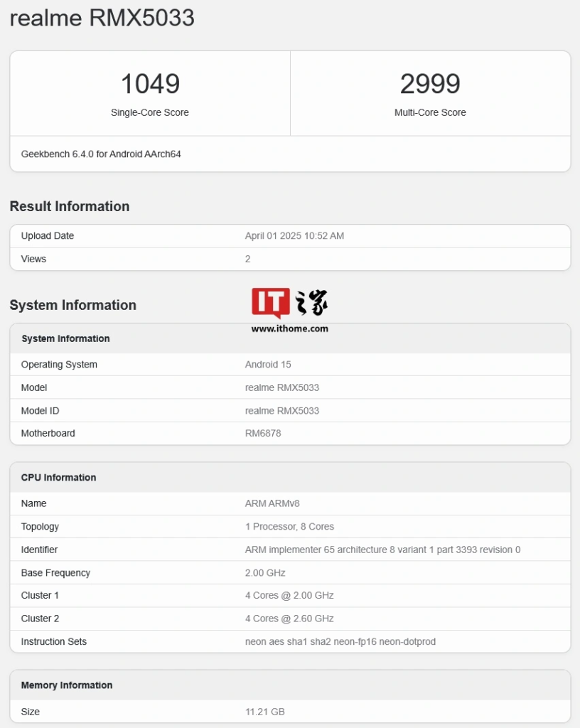
Task: Click the Multi-Core Score label
Action: click(x=430, y=112)
